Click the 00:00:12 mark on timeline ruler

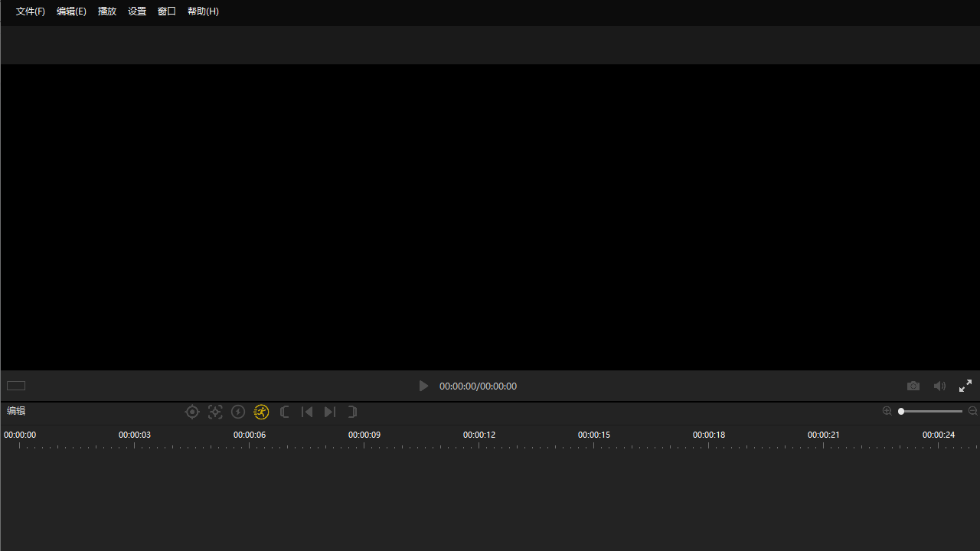[x=479, y=435]
